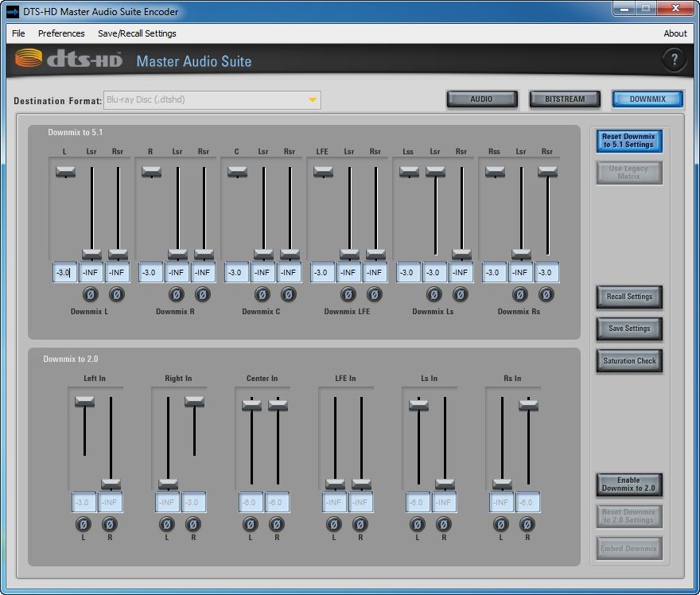The image size is (700, 595).
Task: Invert phase of LFE In L channel
Action: [x=334, y=524]
